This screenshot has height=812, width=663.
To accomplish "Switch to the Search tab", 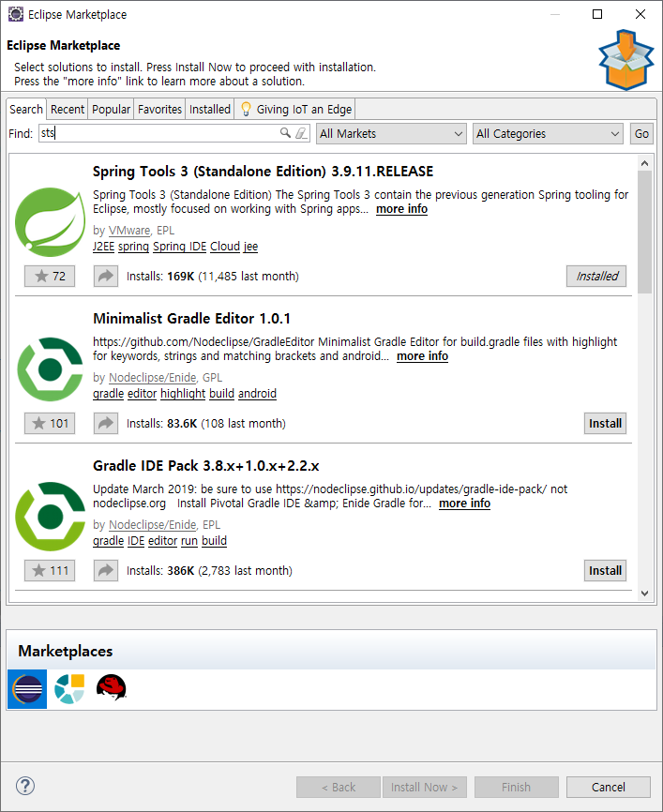I will [26, 110].
